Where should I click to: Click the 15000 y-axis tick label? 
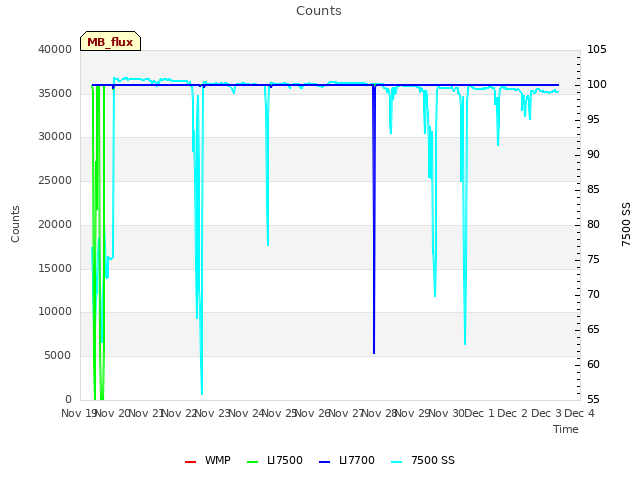click(x=55, y=269)
